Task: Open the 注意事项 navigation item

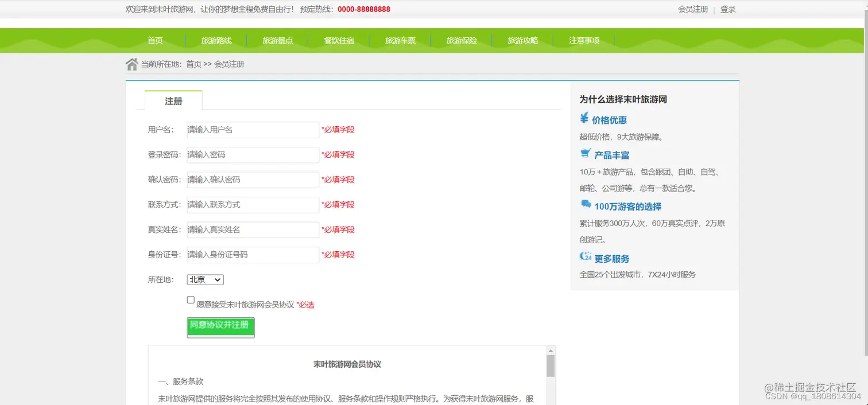Action: coord(584,41)
